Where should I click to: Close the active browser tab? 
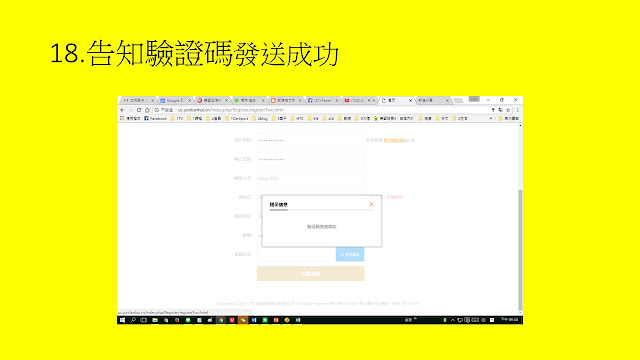411,100
